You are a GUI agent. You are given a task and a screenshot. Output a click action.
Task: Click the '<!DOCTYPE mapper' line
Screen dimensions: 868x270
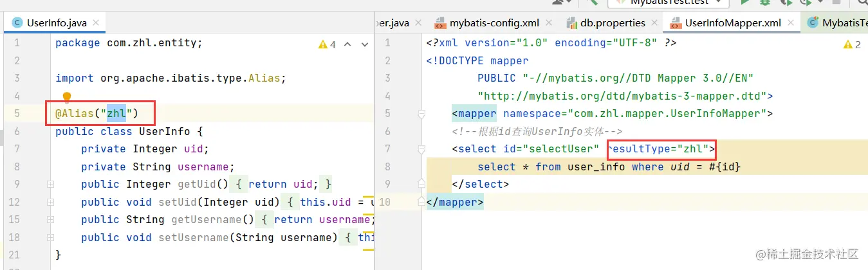pyautogui.click(x=477, y=61)
